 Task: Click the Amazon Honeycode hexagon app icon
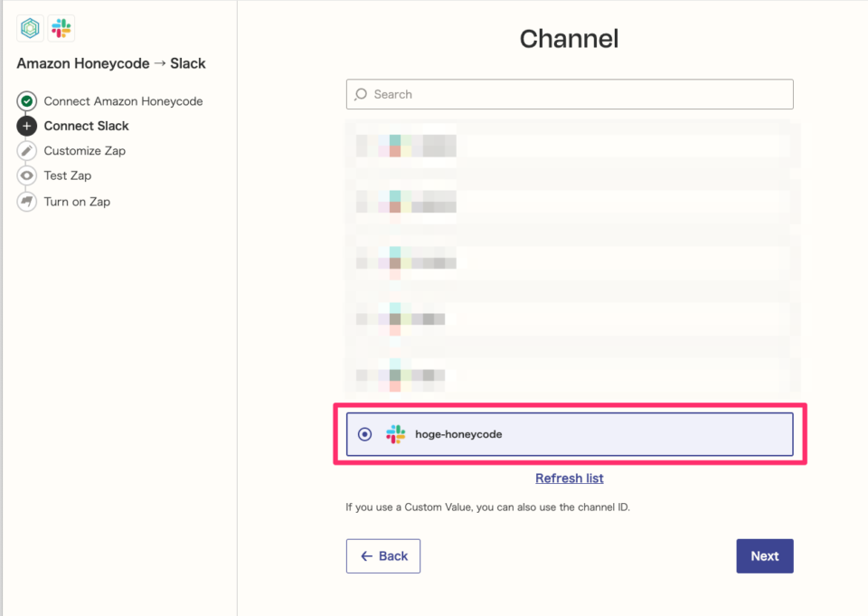click(x=30, y=28)
